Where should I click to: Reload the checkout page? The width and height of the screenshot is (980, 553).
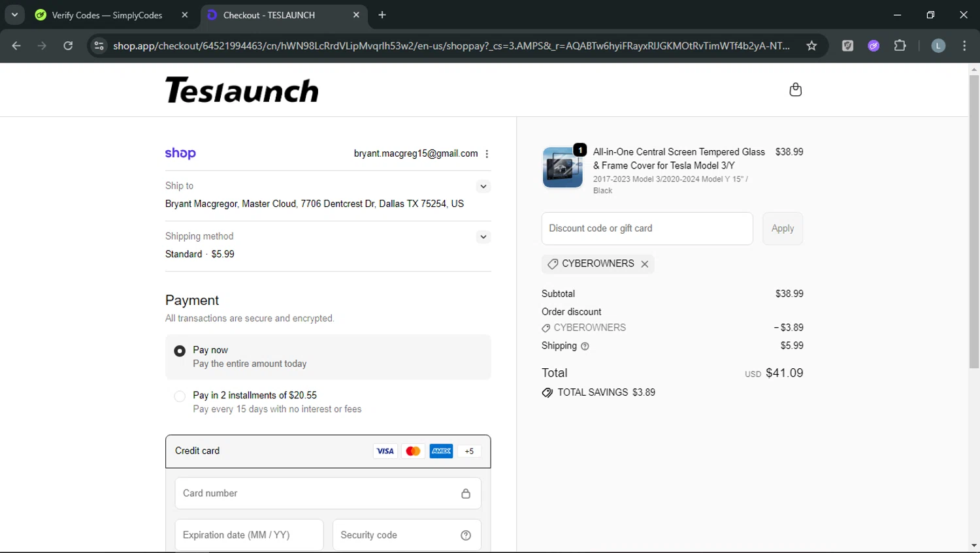click(x=68, y=46)
